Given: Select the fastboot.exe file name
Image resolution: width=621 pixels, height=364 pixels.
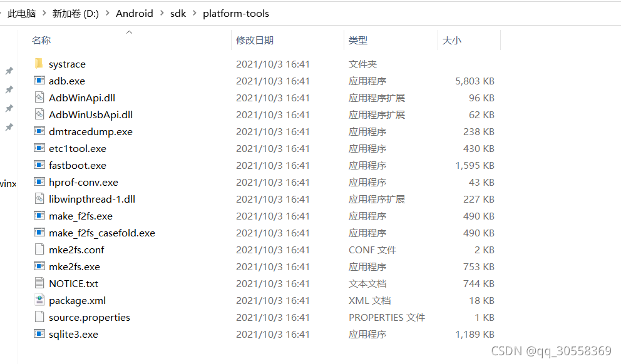Looking at the screenshot, I should (78, 165).
